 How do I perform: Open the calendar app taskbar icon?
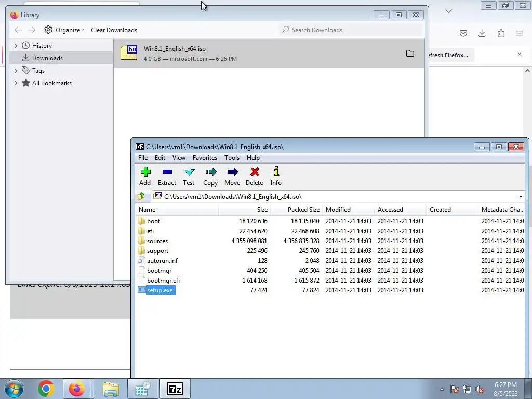pos(142,389)
